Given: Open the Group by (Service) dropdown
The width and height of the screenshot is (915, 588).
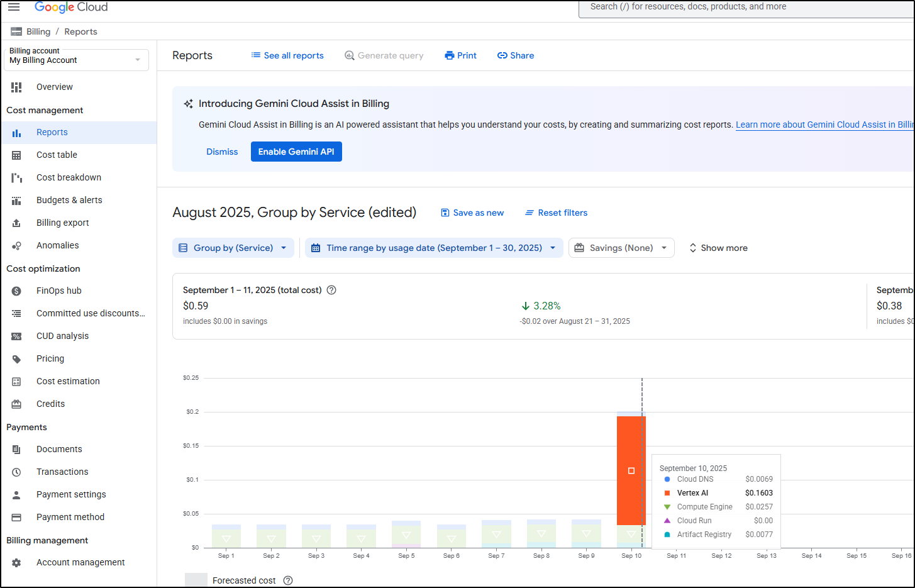Looking at the screenshot, I should pos(233,248).
